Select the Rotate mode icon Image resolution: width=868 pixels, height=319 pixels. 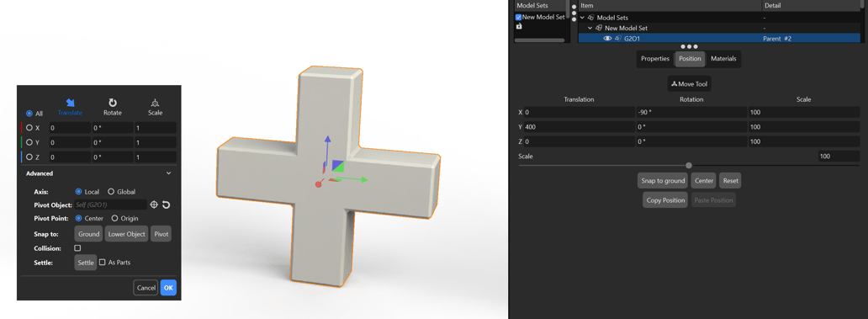113,103
